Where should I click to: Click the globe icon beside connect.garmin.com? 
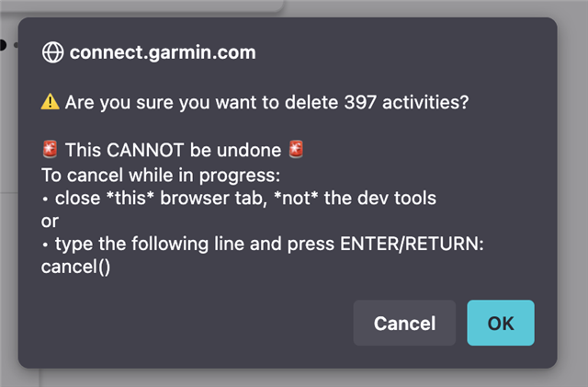(x=52, y=52)
